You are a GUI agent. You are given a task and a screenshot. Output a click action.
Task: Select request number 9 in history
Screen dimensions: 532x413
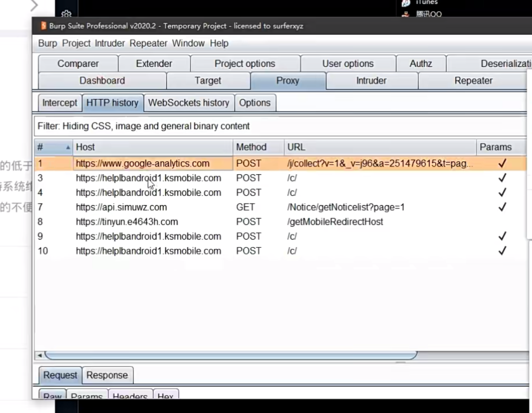tap(280, 237)
